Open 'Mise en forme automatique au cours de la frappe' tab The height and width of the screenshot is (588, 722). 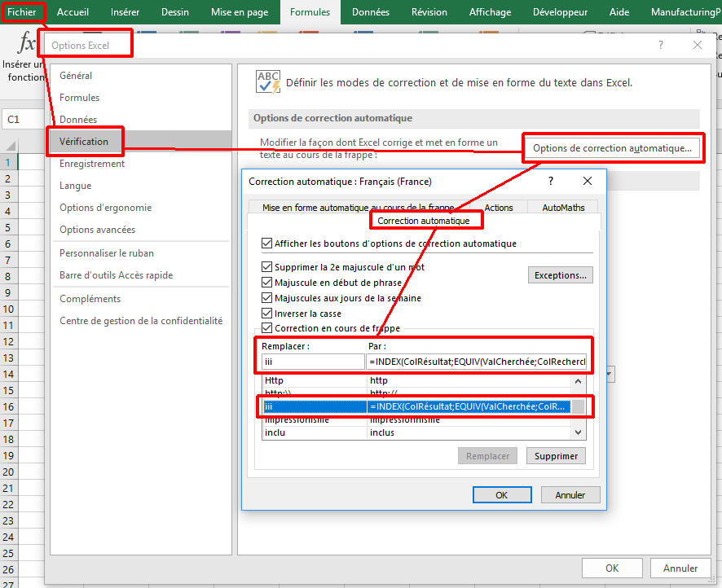[x=359, y=208]
